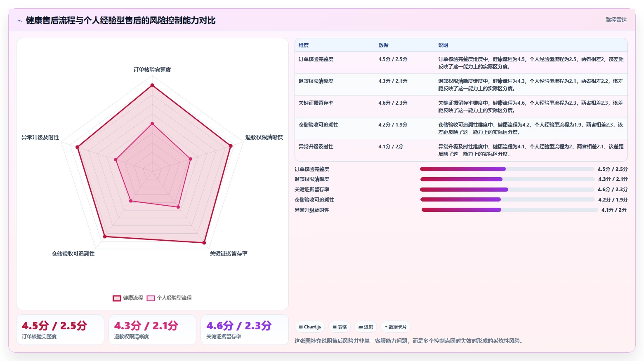The width and height of the screenshot is (644, 361).
Task: Click the 进度 tag chip
Action: (366, 327)
